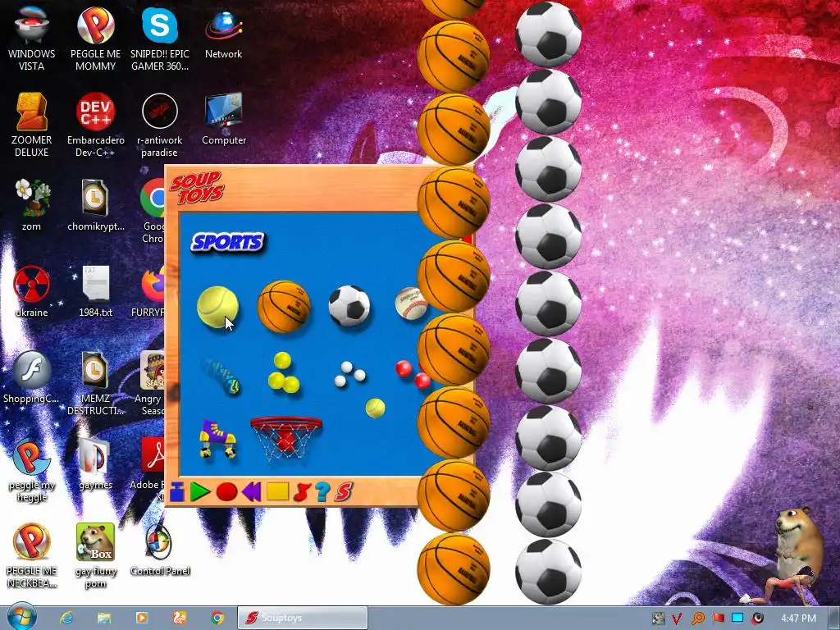Select the PEGGLE ME MOMMY desktop icon
Viewport: 840px width, 630px height.
[x=95, y=39]
